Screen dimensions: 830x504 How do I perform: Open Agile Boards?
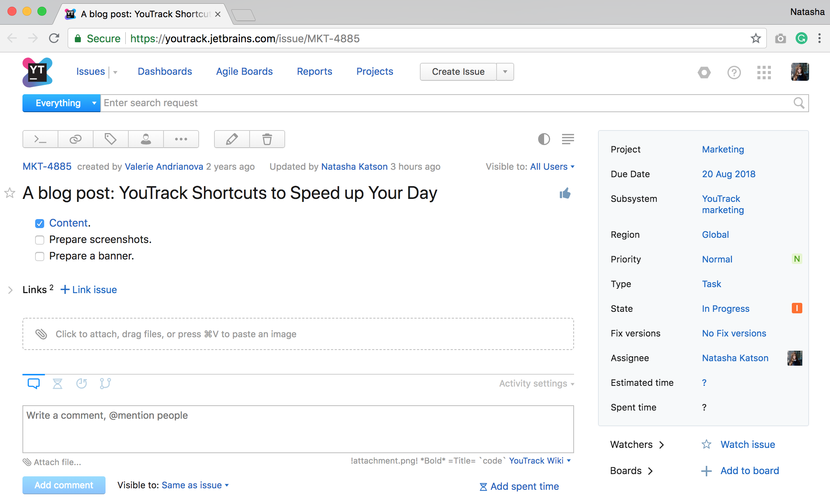[244, 71]
